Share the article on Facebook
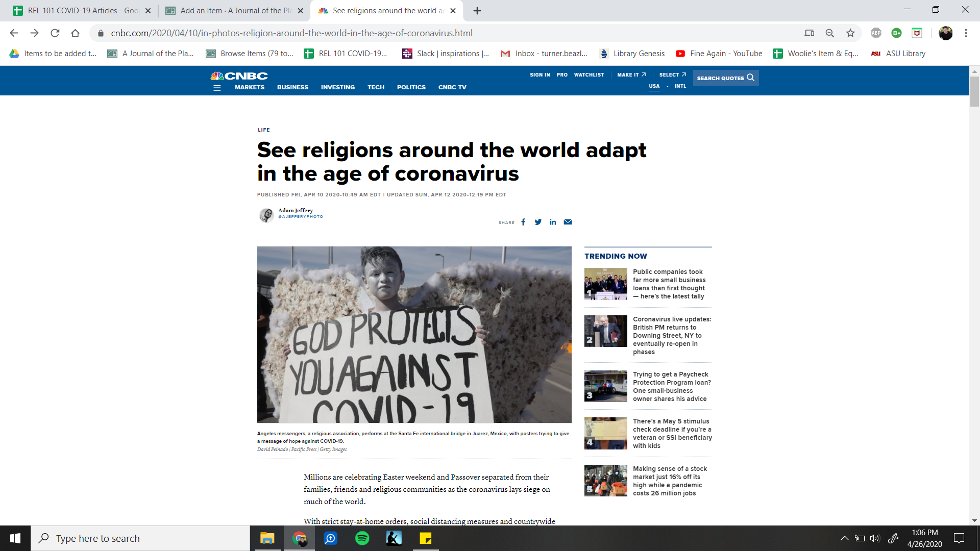Screen dimensions: 980x551 (x=523, y=222)
